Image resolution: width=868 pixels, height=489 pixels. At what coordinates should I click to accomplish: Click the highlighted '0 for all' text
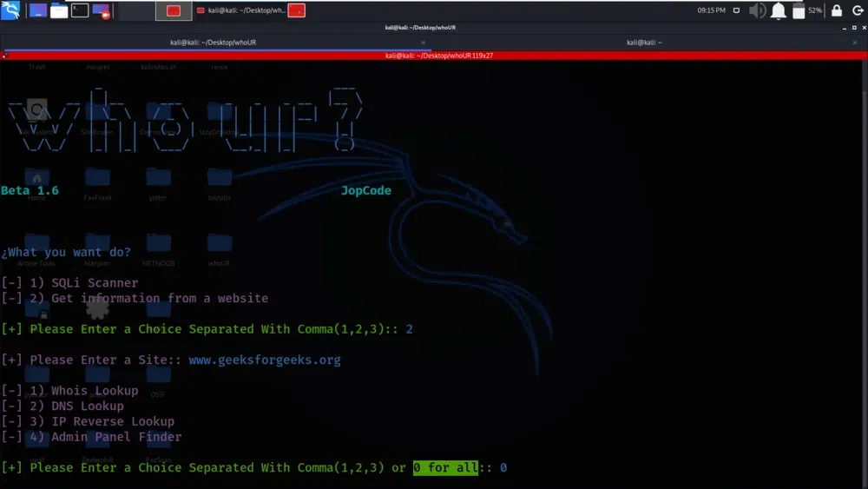click(445, 468)
